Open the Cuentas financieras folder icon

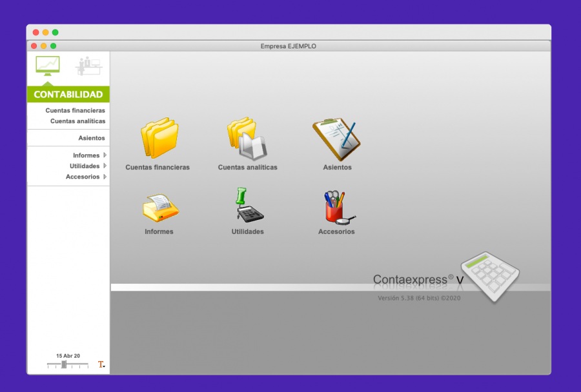159,138
